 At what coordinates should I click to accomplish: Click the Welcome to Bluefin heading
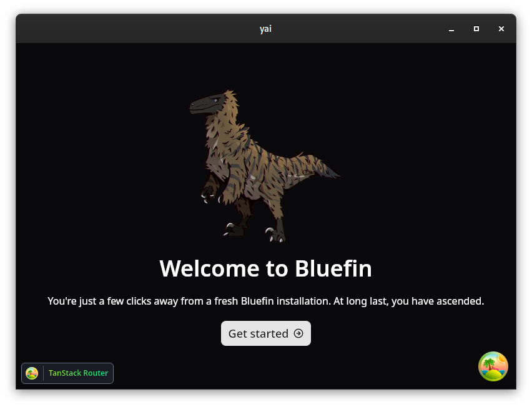(x=265, y=268)
